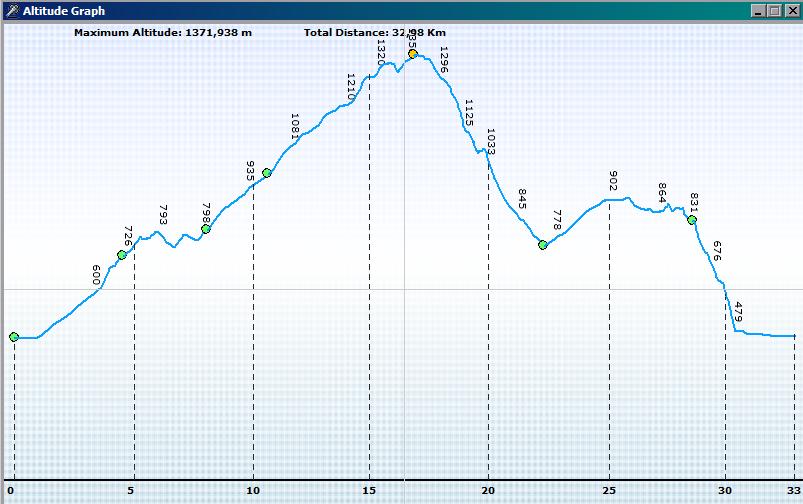Click the 20 km distance axis label
The height and width of the screenshot is (504, 803).
[x=488, y=491]
